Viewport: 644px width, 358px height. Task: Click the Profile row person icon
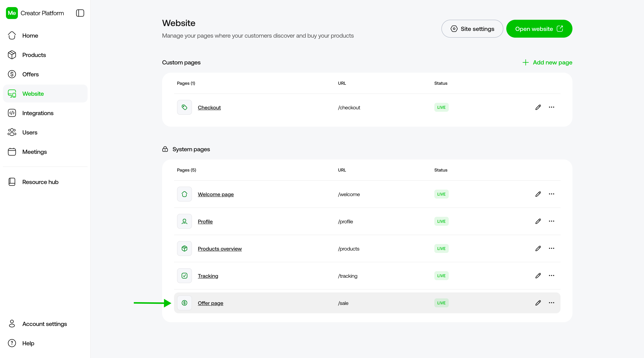(x=184, y=221)
